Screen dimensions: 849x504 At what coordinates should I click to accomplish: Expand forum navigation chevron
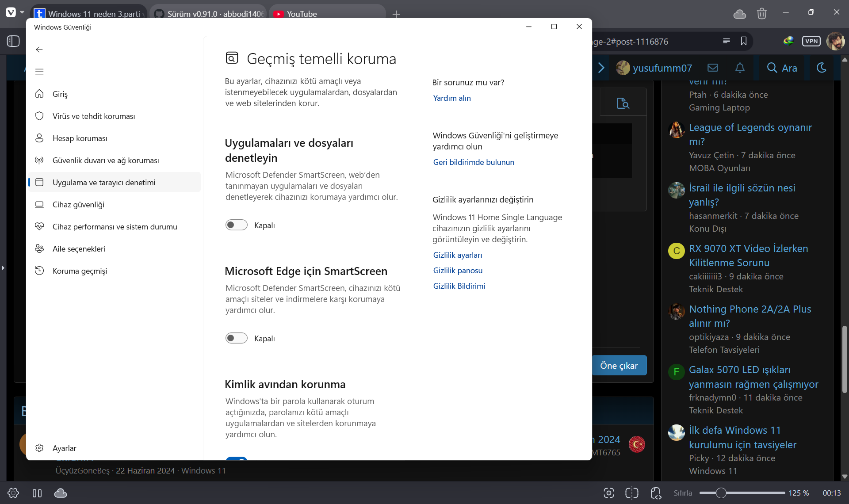pyautogui.click(x=601, y=68)
